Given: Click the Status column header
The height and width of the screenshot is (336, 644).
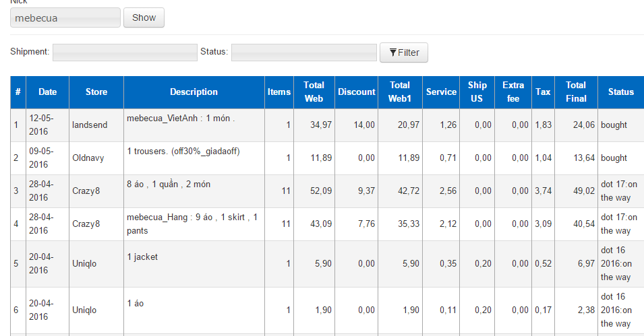Looking at the screenshot, I should tap(620, 92).
